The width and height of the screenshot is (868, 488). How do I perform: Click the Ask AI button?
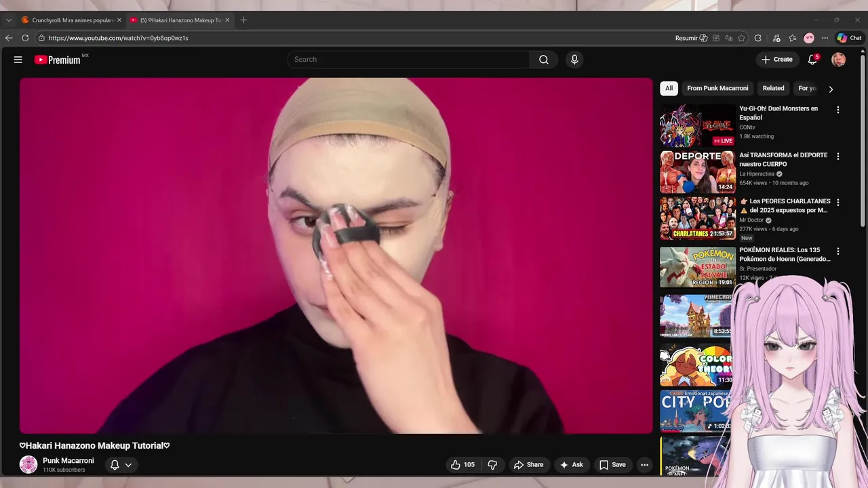(571, 464)
